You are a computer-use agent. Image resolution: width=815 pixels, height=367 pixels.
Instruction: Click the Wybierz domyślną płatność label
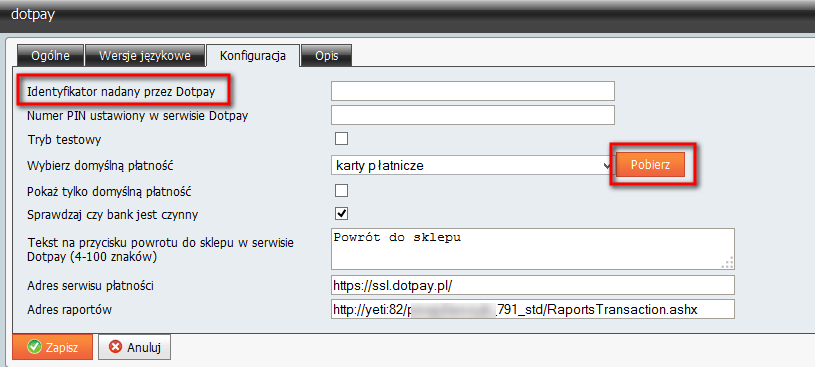tap(99, 166)
